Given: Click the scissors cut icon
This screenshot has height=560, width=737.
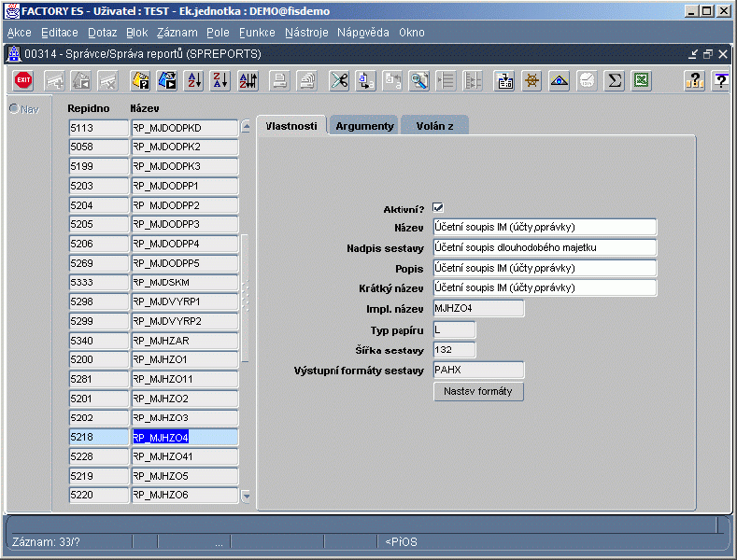Looking at the screenshot, I should tap(339, 81).
